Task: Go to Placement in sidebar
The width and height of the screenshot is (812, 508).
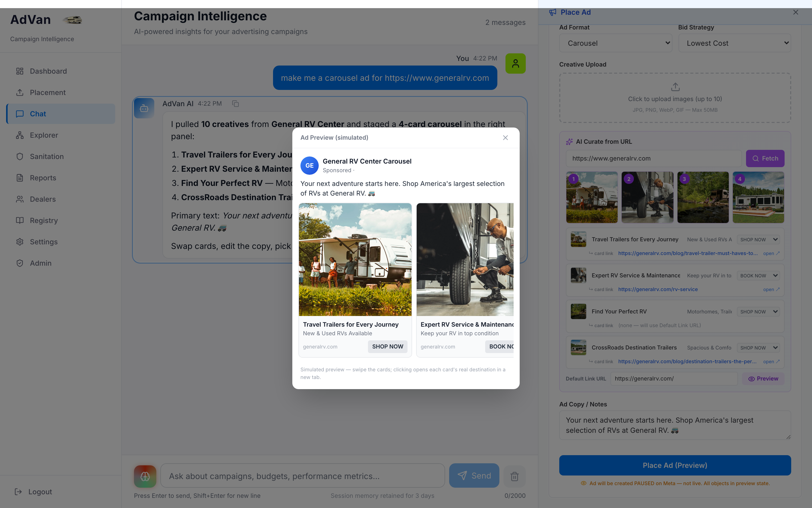Action: 61,92
